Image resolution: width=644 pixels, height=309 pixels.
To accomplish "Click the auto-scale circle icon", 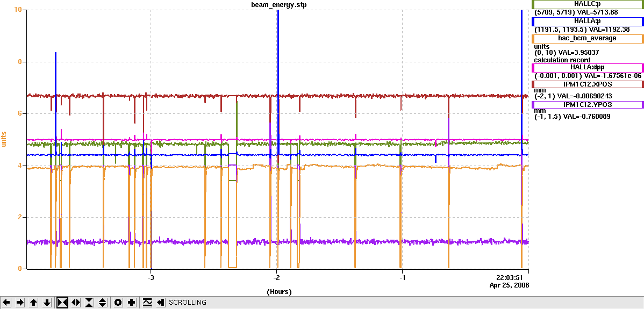I will click(118, 303).
